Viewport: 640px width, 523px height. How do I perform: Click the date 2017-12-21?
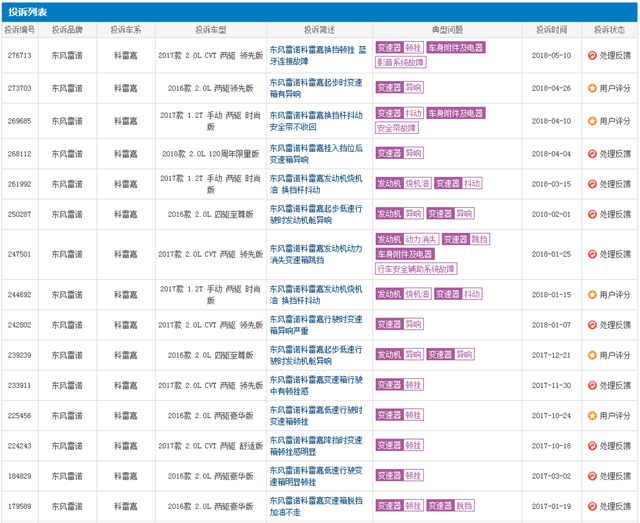(x=551, y=355)
